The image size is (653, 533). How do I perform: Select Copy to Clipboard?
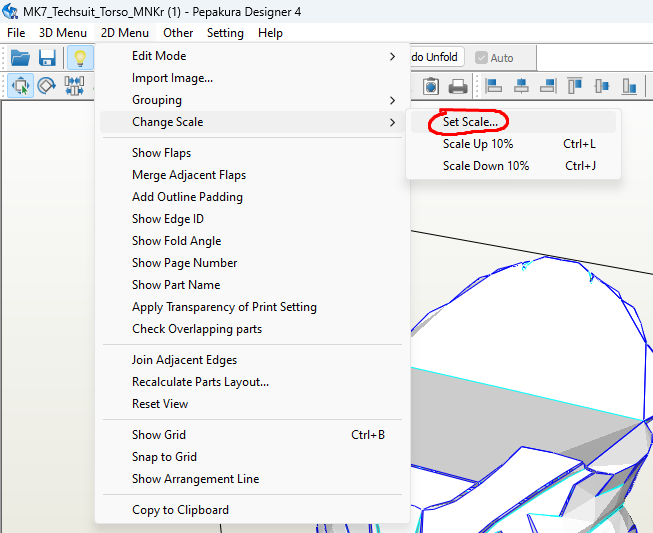[x=252, y=510]
